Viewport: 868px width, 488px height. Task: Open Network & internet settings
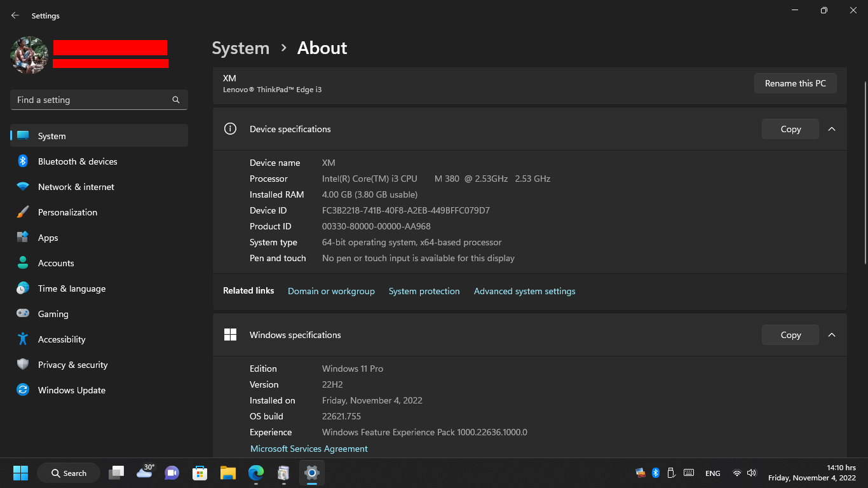click(x=99, y=187)
